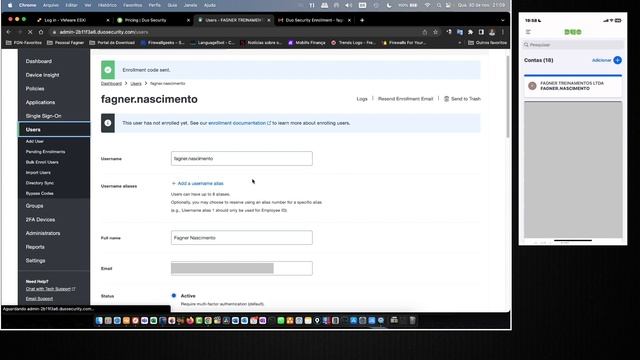Click the Users breadcrumb link
This screenshot has height=360, width=640.
(x=136, y=83)
